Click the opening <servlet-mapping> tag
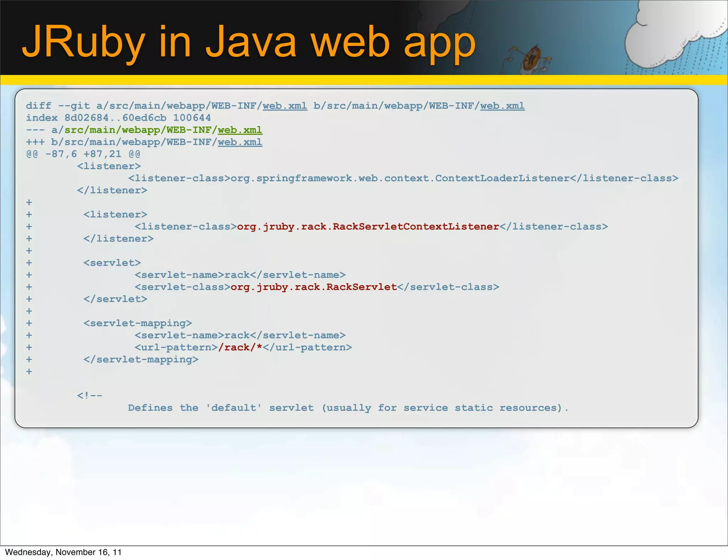 (x=138, y=323)
